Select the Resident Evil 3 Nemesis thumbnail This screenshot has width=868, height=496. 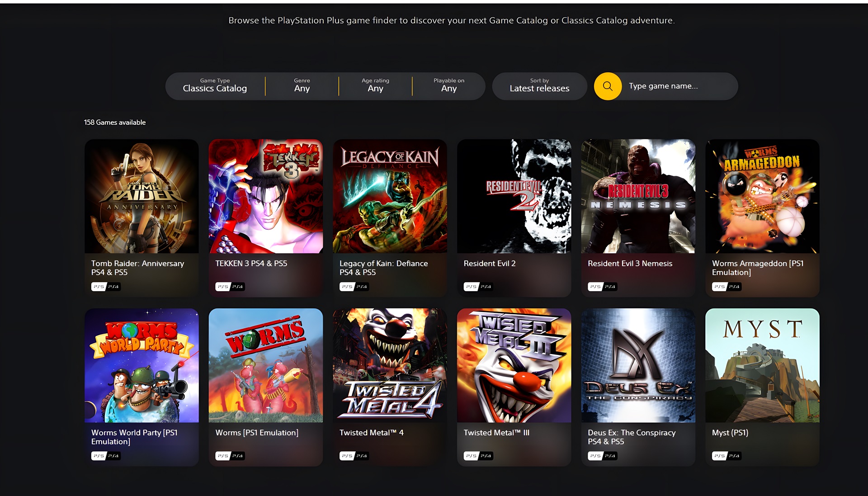pyautogui.click(x=638, y=196)
